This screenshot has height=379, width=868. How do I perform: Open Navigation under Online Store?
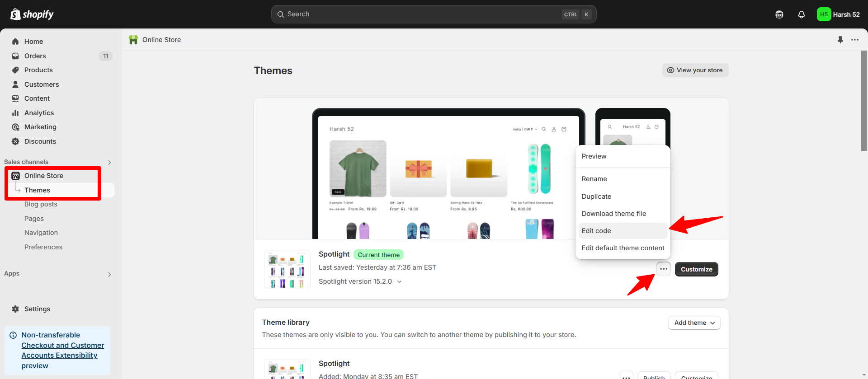[x=41, y=233]
